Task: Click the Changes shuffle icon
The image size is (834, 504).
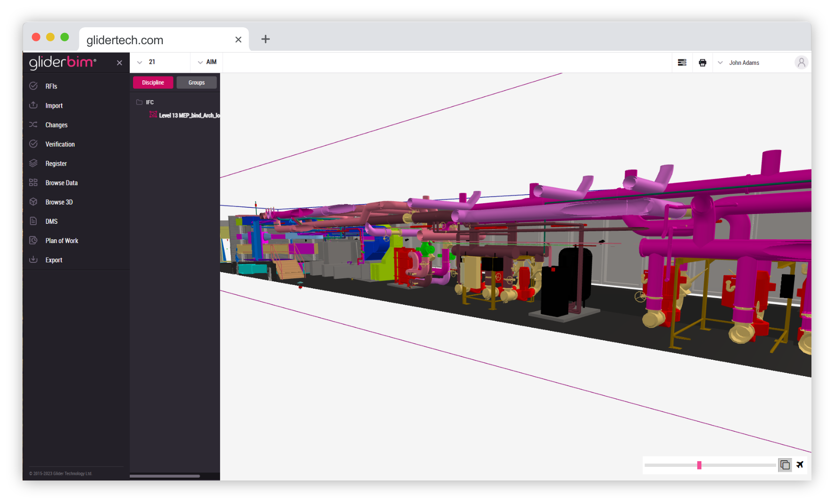Action: pos(33,125)
